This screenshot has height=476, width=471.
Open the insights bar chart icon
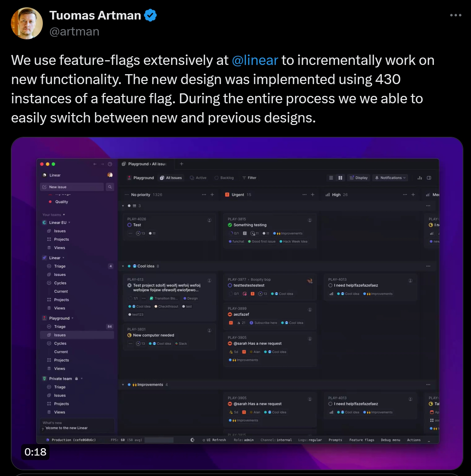(x=420, y=178)
